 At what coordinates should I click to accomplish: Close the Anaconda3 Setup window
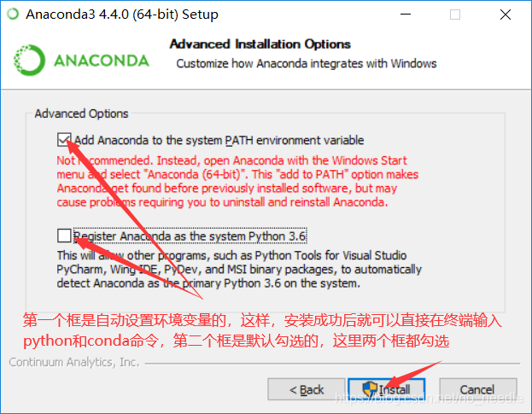pos(506,15)
